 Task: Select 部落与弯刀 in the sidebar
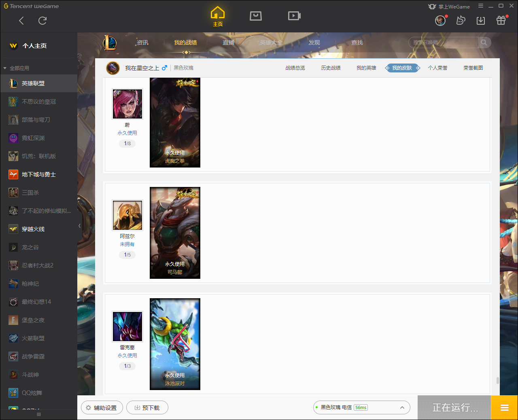click(38, 120)
